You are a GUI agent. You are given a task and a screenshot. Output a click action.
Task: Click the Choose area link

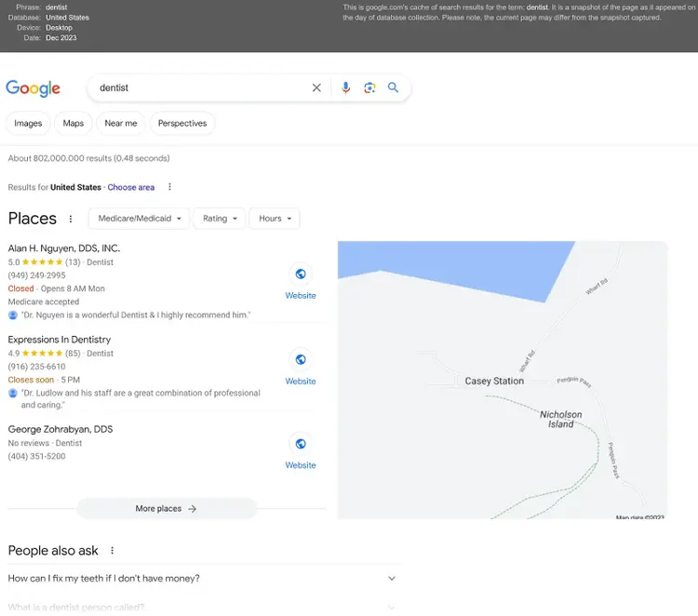(x=131, y=187)
